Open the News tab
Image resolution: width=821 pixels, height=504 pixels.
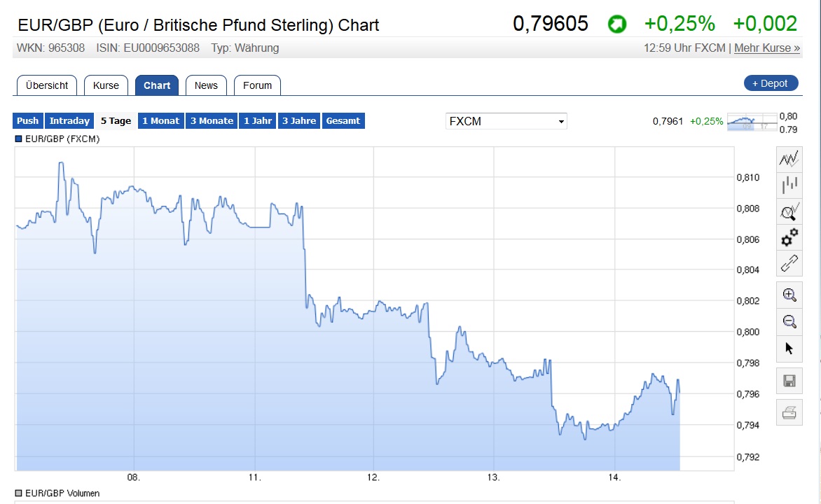[x=206, y=85]
